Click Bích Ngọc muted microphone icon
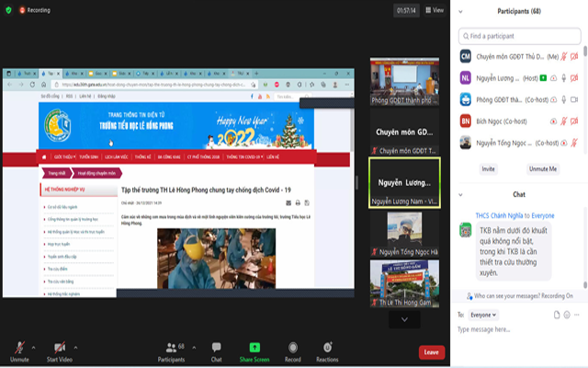Image resolution: width=588 pixels, height=368 pixels. click(x=563, y=121)
